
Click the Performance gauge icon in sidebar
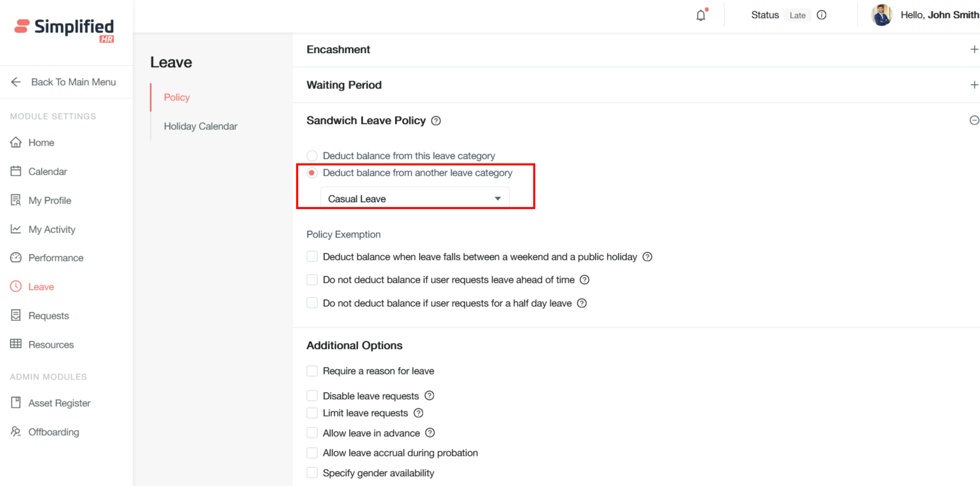click(x=16, y=258)
